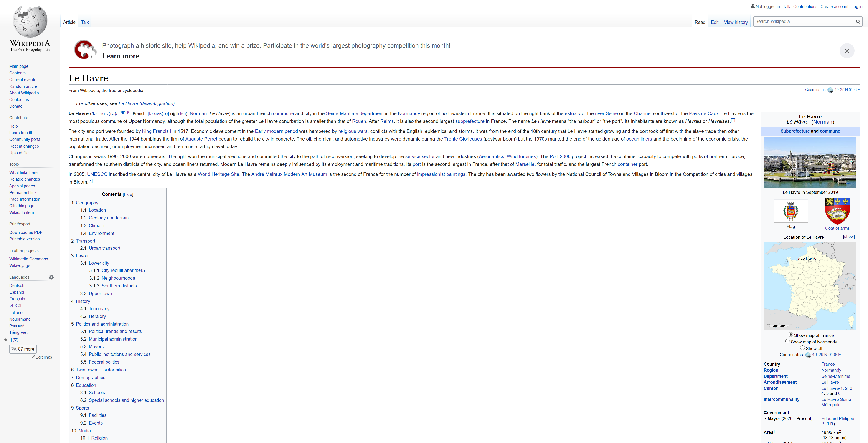This screenshot has width=868, height=443.
Task: Click the search magnifier icon
Action: pos(858,22)
